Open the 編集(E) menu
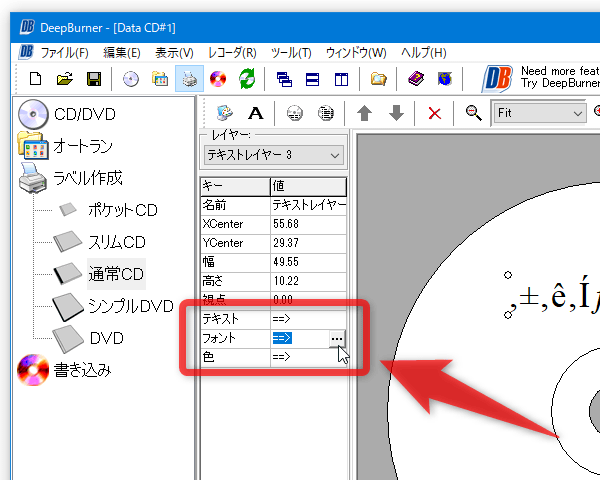This screenshot has width=600, height=480. point(122,53)
